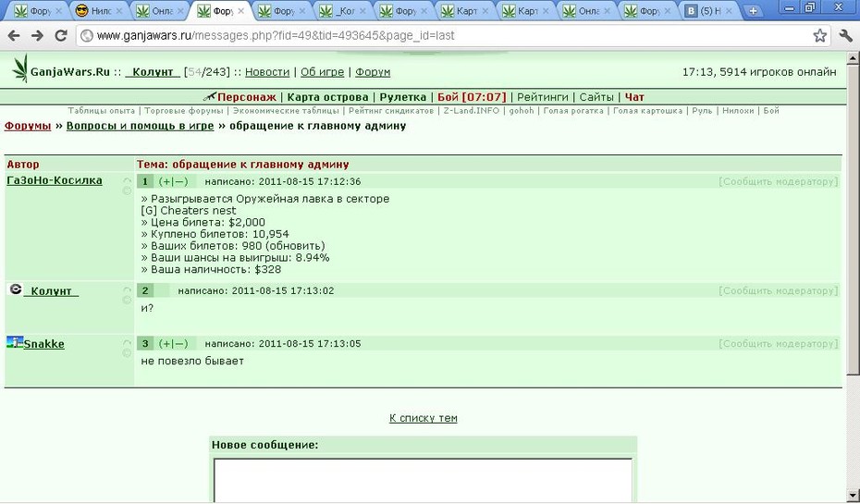Open Торговые форумы sublink
Image resolution: width=860 pixels, height=504 pixels.
tap(184, 111)
